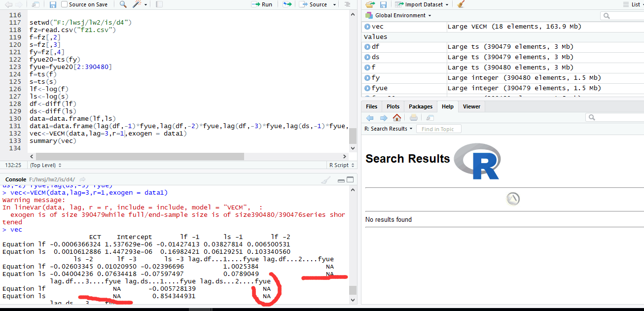Viewport: 644px width, 311px height.
Task: Click the Find in Topic field
Action: [439, 129]
